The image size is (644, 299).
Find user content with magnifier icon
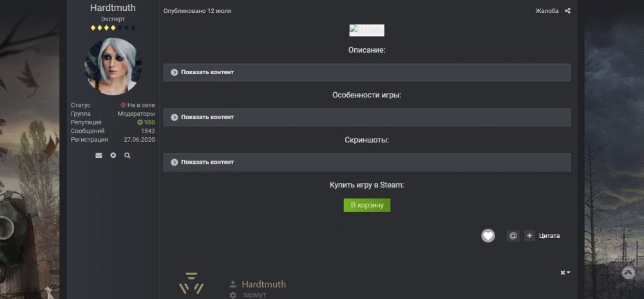pos(128,155)
